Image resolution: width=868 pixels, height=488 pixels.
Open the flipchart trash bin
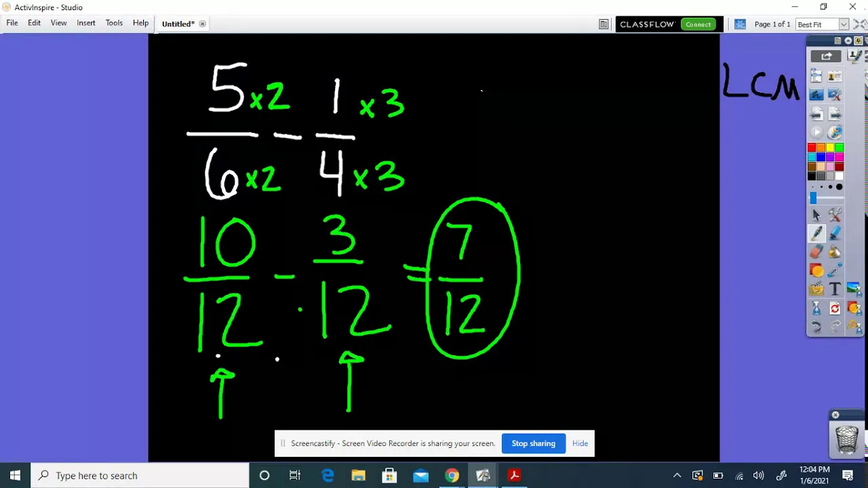847,441
